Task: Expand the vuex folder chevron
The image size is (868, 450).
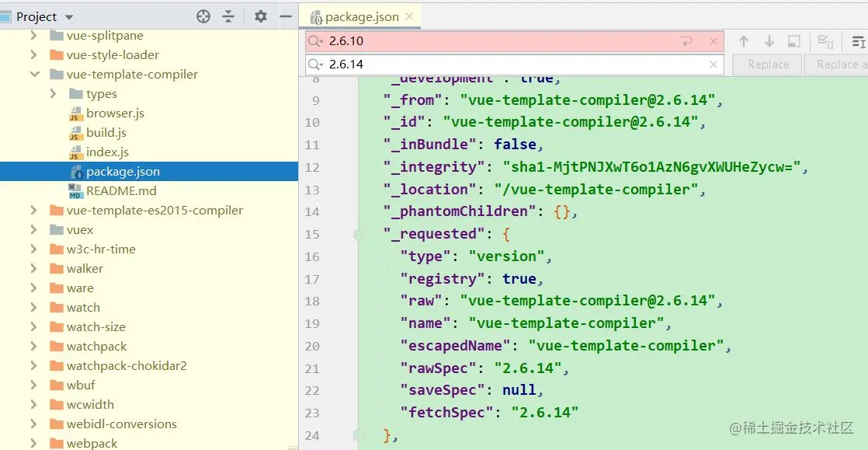Action: 33,230
